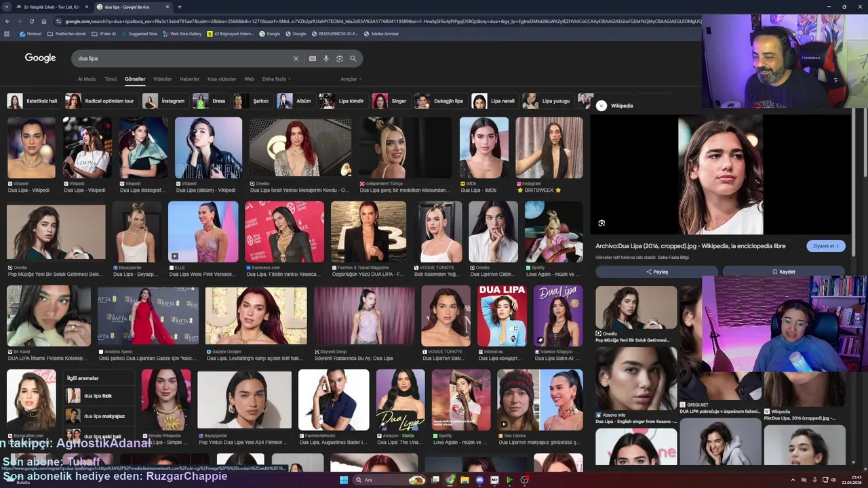
Task: Open the 'Daha Fazla Bilgi' link
Action: click(673, 258)
